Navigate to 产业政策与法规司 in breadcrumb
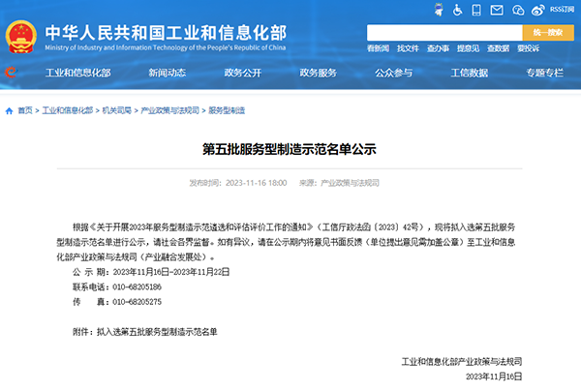This screenshot has width=581, height=392. pyautogui.click(x=170, y=110)
